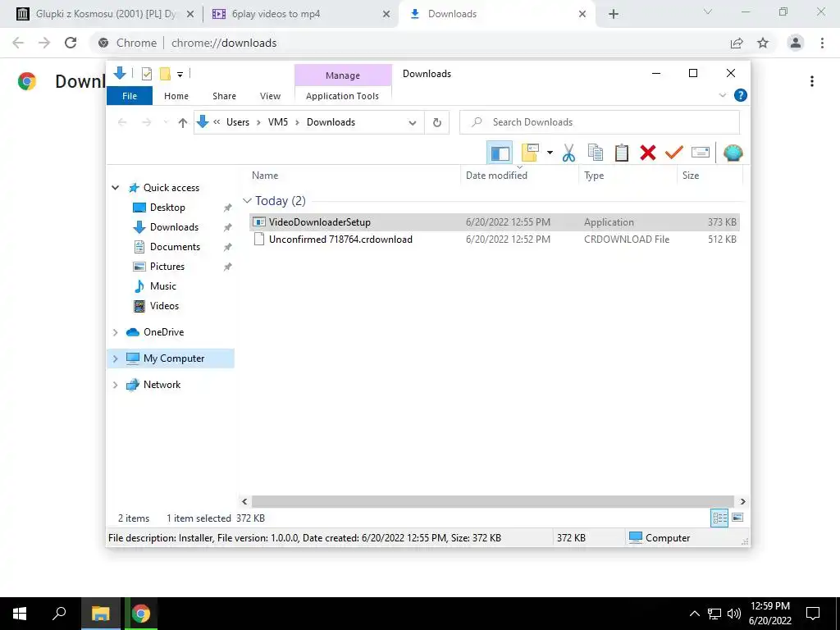The width and height of the screenshot is (840, 630).
Task: Click the Explorer Up arrow button
Action: tap(183, 123)
